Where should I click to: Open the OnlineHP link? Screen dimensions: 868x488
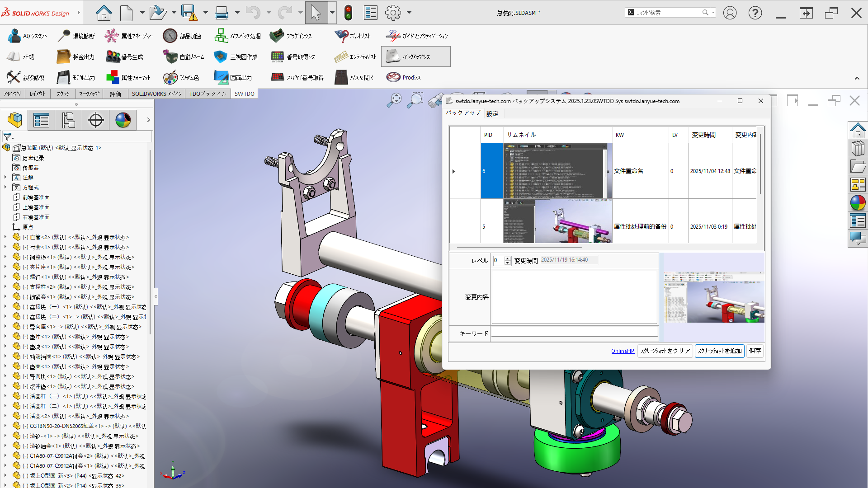pos(623,351)
